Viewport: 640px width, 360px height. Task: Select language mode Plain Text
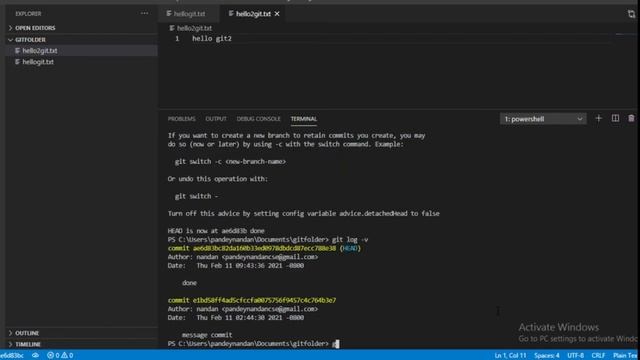click(625, 356)
